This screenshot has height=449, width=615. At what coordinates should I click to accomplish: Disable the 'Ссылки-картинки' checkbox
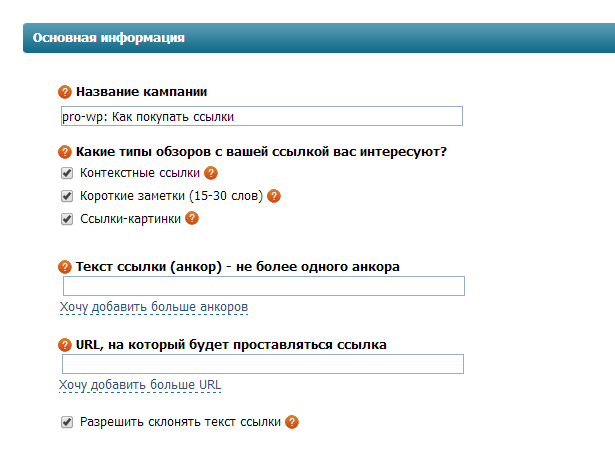[68, 219]
